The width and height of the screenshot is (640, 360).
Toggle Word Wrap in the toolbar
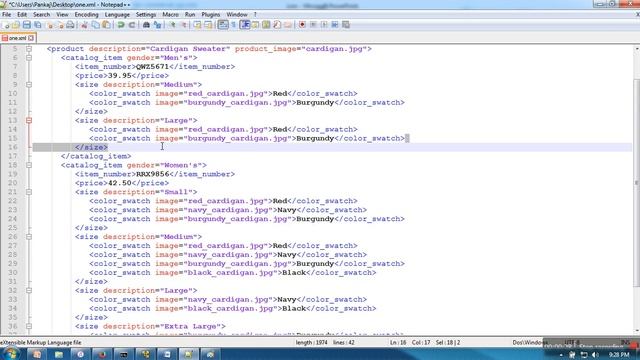pos(223,25)
